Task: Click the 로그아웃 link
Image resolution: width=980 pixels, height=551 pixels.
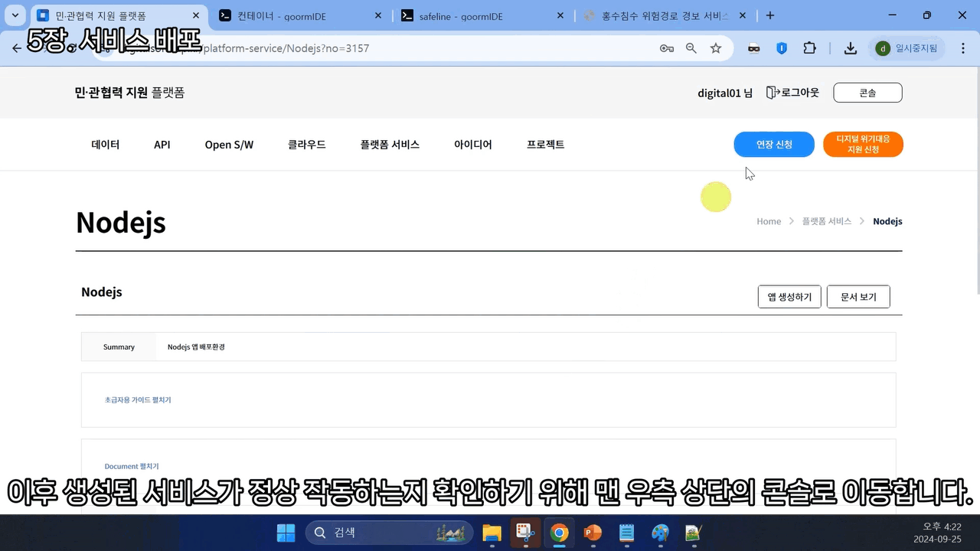Action: 793,93
